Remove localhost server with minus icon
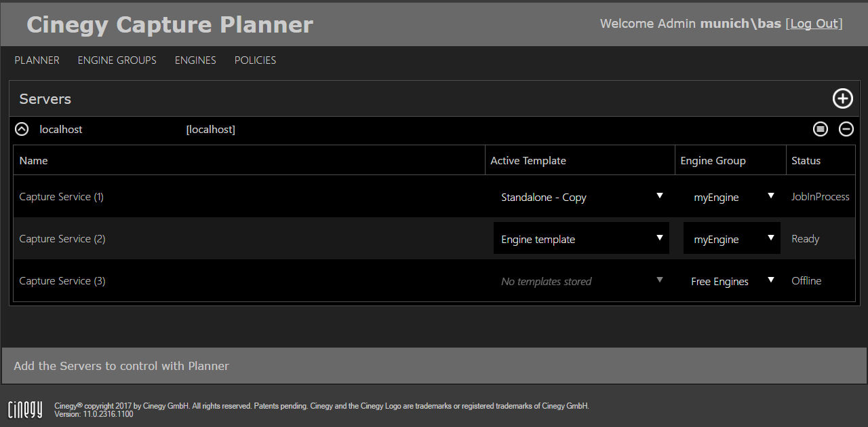The height and width of the screenshot is (427, 868). point(846,129)
